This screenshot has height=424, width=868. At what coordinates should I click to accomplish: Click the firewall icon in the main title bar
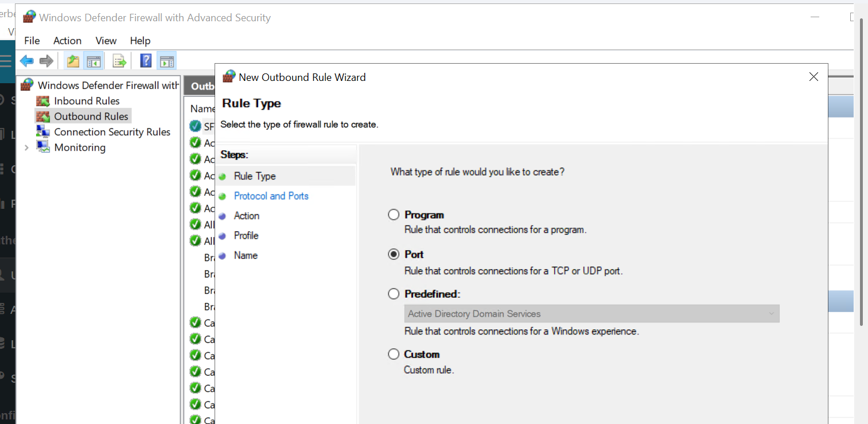click(x=29, y=17)
